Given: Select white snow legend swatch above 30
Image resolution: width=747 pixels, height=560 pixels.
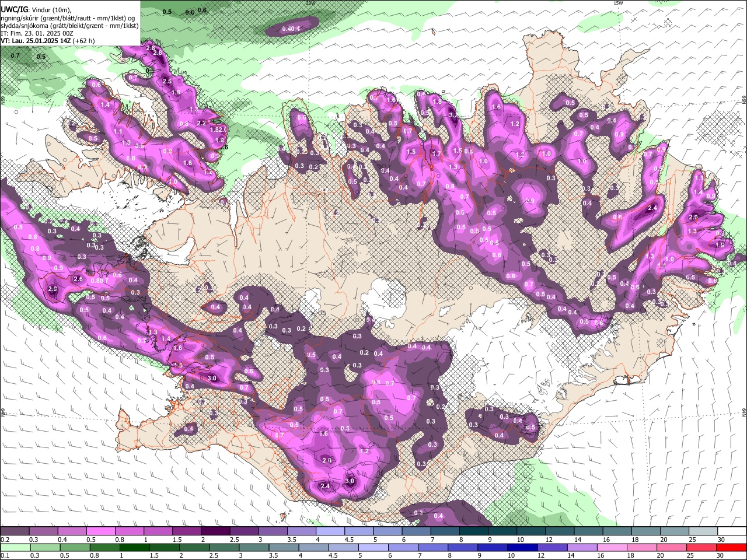Looking at the screenshot, I should click(731, 531).
